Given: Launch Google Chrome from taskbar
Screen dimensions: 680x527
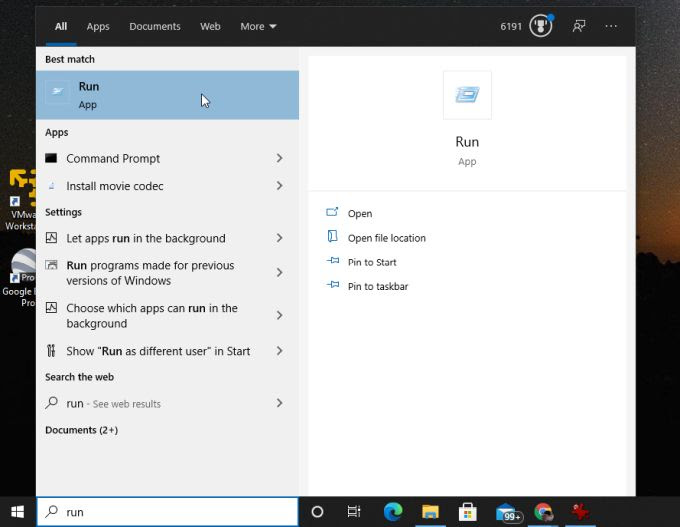Looking at the screenshot, I should click(x=543, y=512).
